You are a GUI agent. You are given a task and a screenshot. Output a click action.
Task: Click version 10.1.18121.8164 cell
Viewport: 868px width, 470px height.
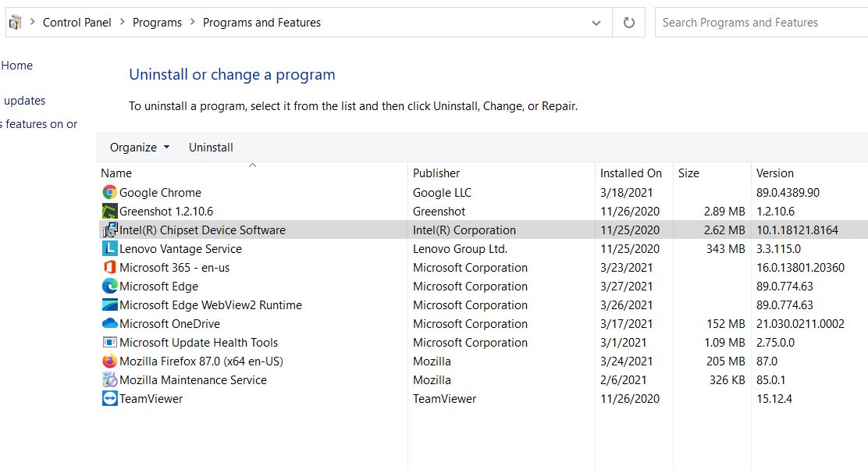tap(797, 230)
